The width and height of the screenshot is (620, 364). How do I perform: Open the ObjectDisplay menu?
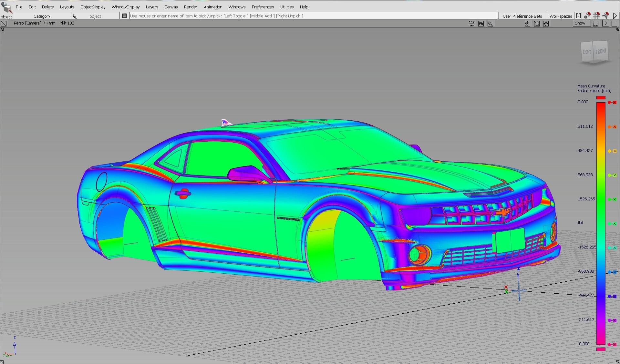point(93,7)
